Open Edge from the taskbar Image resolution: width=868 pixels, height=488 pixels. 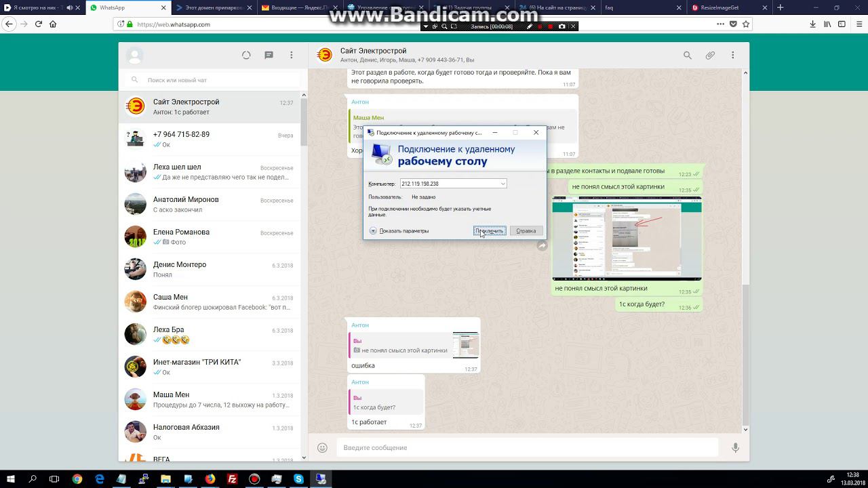(x=100, y=479)
